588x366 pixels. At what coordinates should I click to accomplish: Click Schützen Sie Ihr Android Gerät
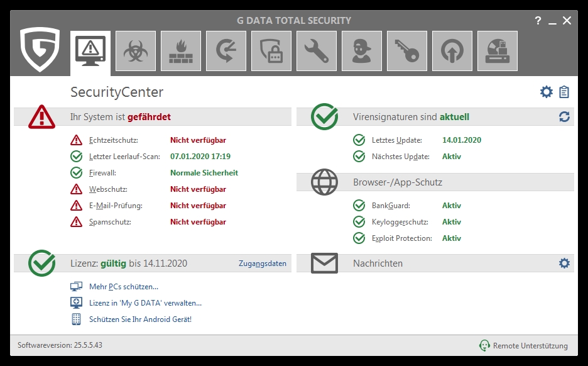tap(140, 319)
